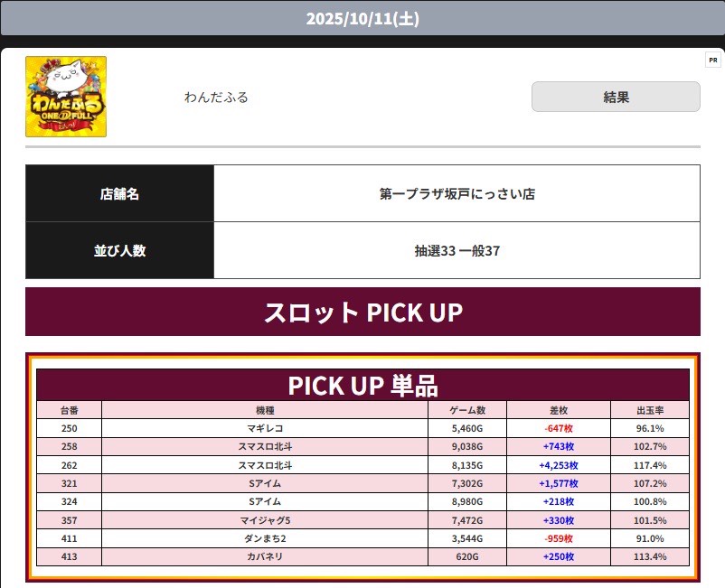The width and height of the screenshot is (725, 588).
Task: Click the わんだふる title text
Action: click(216, 97)
